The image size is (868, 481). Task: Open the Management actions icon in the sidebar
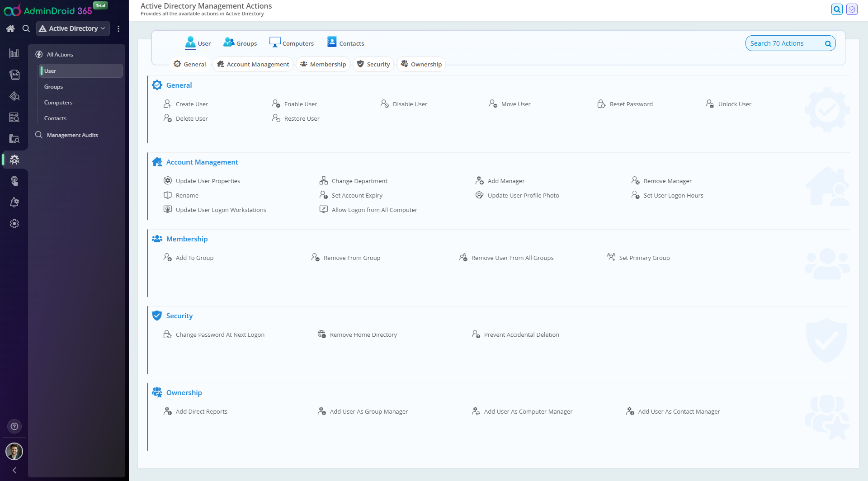14,159
